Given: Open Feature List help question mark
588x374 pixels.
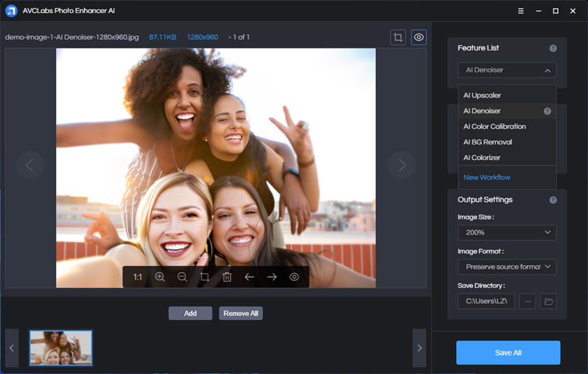Looking at the screenshot, I should click(x=552, y=49).
